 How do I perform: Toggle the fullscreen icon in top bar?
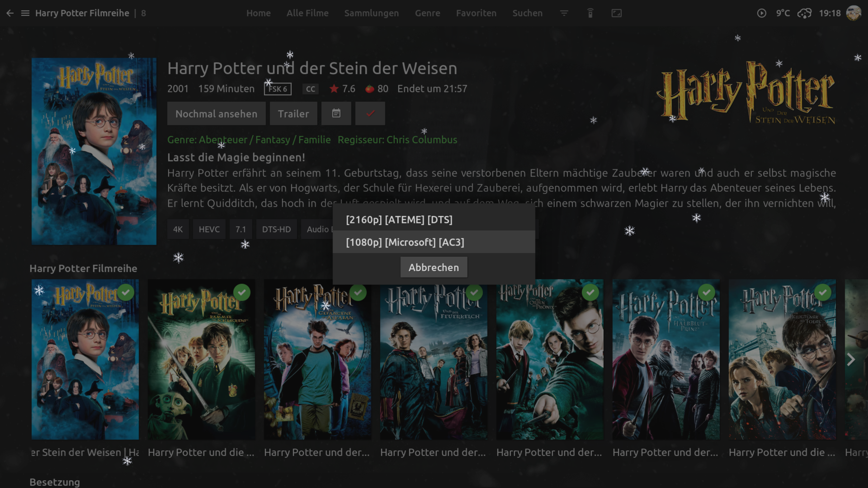coord(617,13)
